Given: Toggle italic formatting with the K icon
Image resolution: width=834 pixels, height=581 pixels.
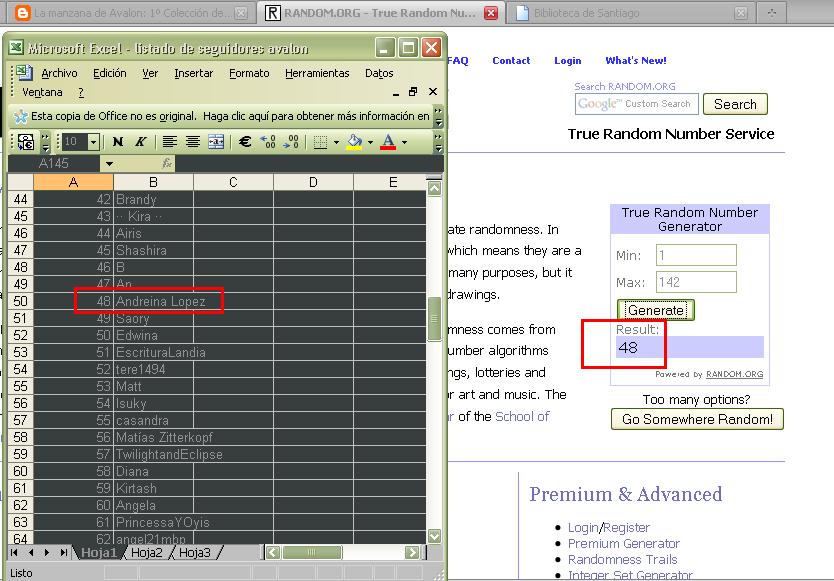Looking at the screenshot, I should pyautogui.click(x=140, y=142).
